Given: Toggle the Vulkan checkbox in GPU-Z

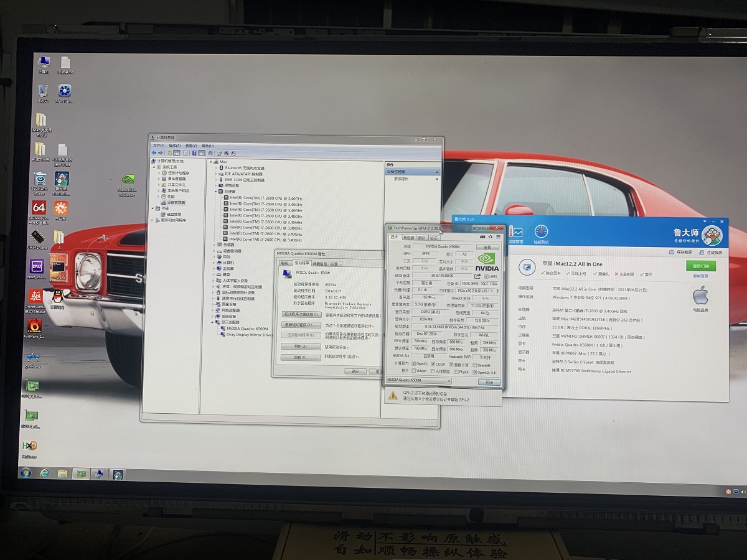Looking at the screenshot, I should 413,370.
